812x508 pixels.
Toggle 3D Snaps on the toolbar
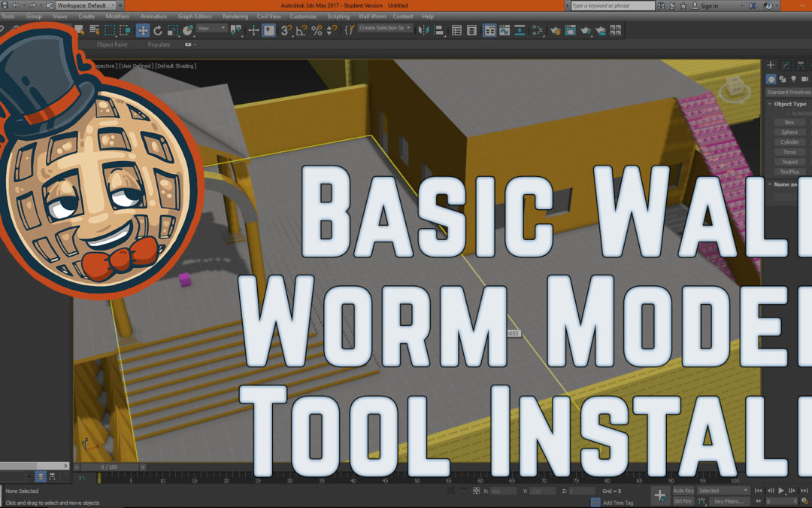pyautogui.click(x=286, y=30)
